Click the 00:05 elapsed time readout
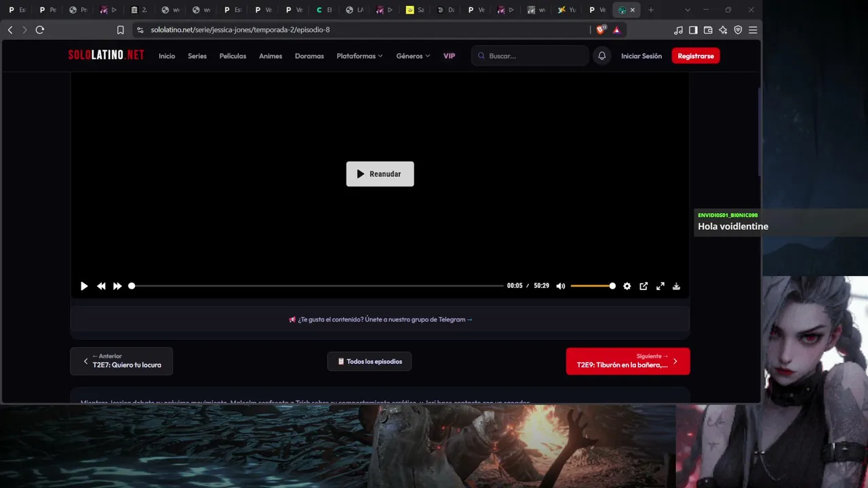The width and height of the screenshot is (868, 488). tap(515, 286)
